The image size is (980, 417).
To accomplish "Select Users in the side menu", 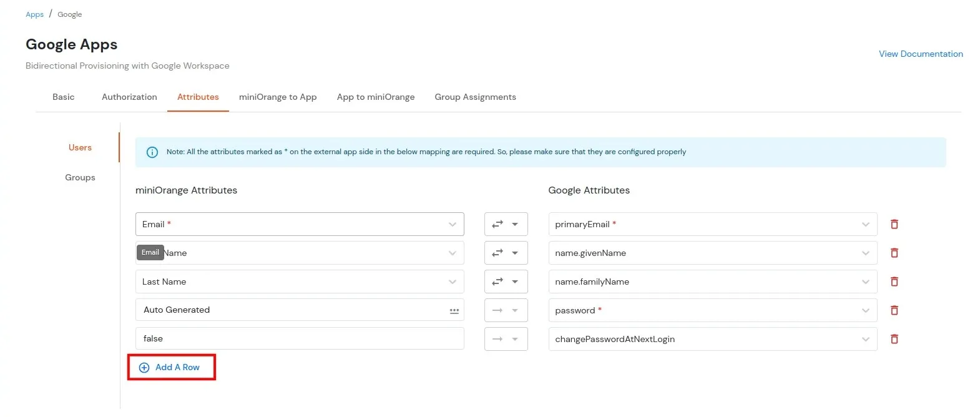I will [80, 147].
